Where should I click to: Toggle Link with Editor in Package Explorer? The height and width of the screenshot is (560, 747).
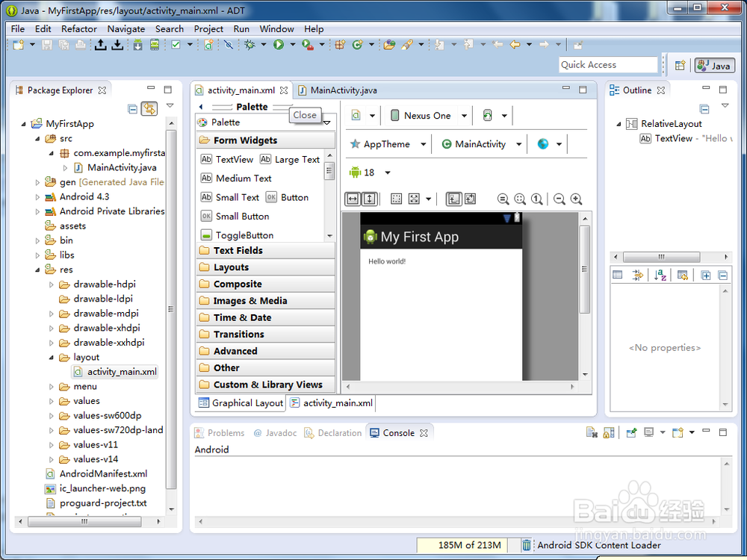(x=149, y=108)
